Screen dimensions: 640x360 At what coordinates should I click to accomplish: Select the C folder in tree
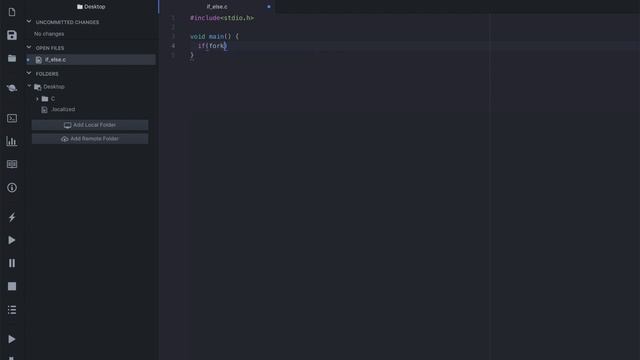click(x=53, y=99)
